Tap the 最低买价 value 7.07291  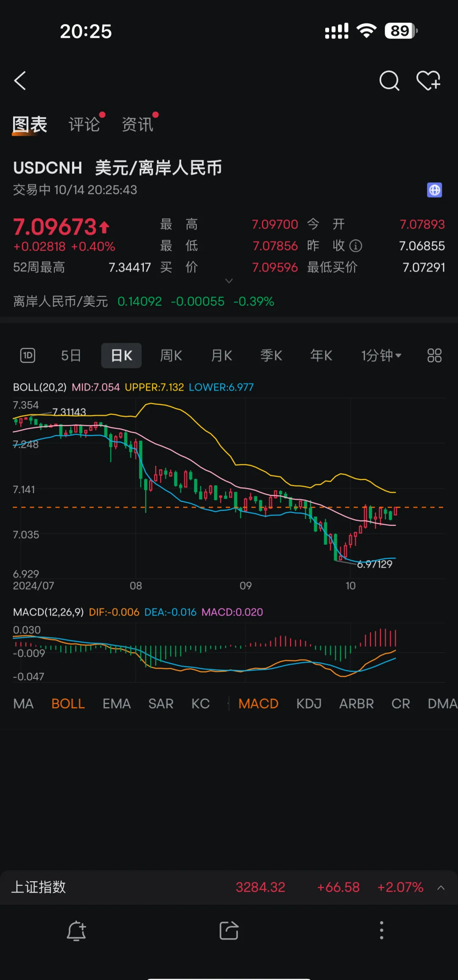(424, 268)
